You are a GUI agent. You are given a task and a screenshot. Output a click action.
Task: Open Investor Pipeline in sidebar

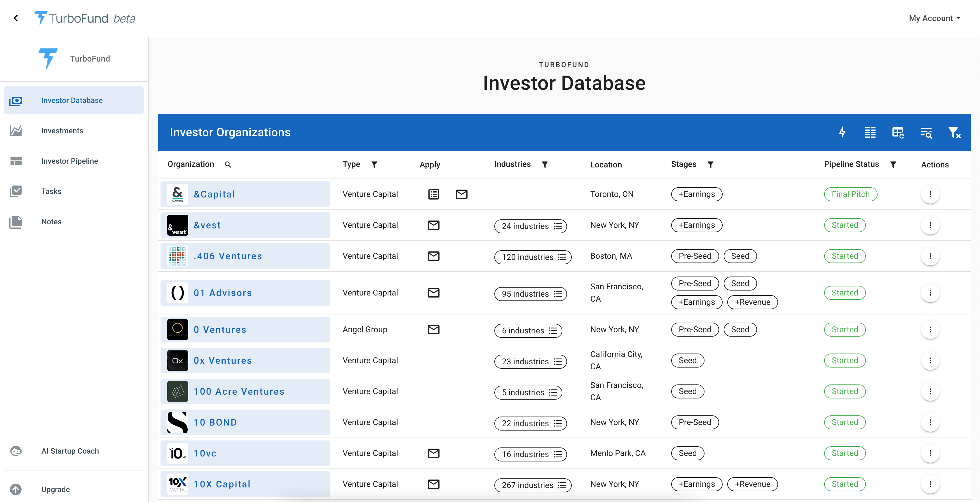point(74,161)
